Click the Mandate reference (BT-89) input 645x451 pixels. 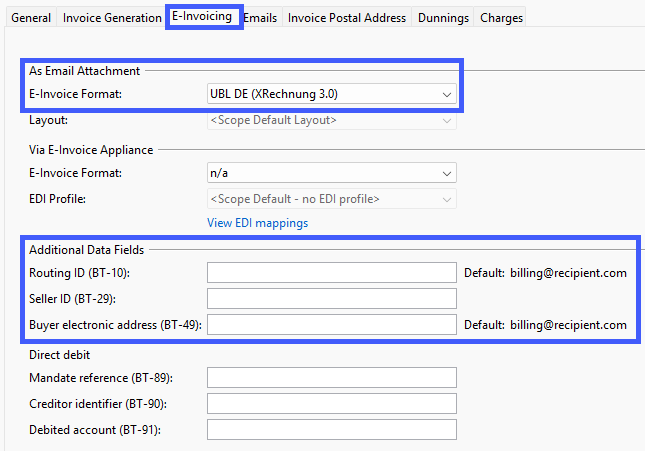click(331, 378)
